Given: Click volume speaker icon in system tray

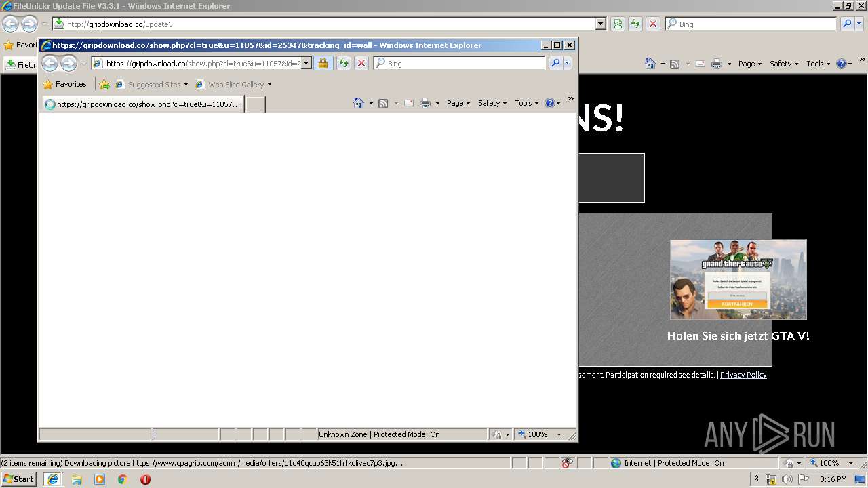Looking at the screenshot, I should (x=787, y=479).
